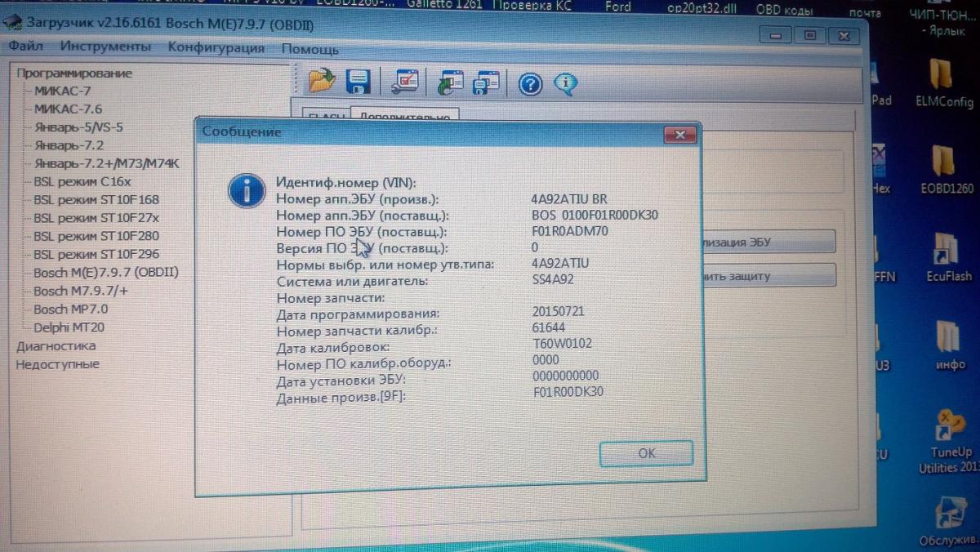
Task: Click the value 'SS4A92'
Action: (x=553, y=279)
